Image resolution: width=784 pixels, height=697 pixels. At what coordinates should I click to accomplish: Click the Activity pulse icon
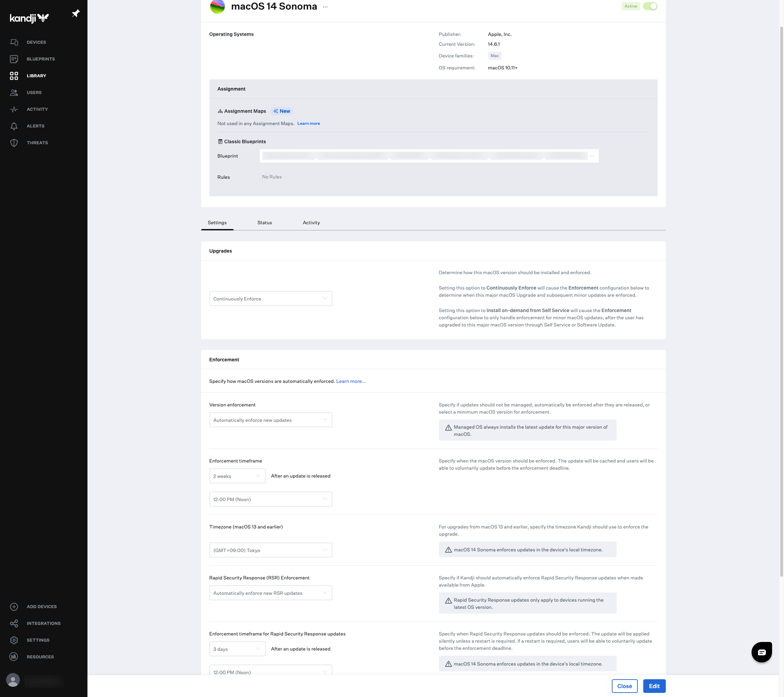tap(14, 109)
